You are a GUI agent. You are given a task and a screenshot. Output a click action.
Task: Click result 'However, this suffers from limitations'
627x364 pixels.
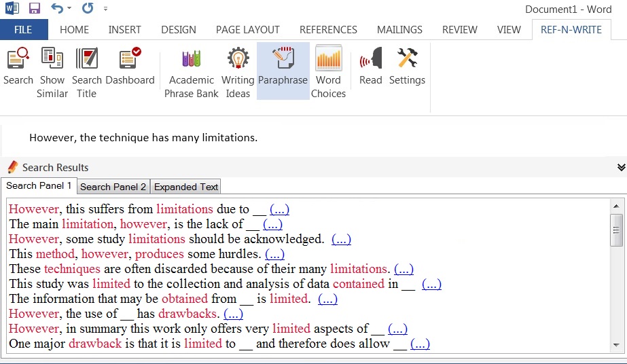tap(137, 209)
